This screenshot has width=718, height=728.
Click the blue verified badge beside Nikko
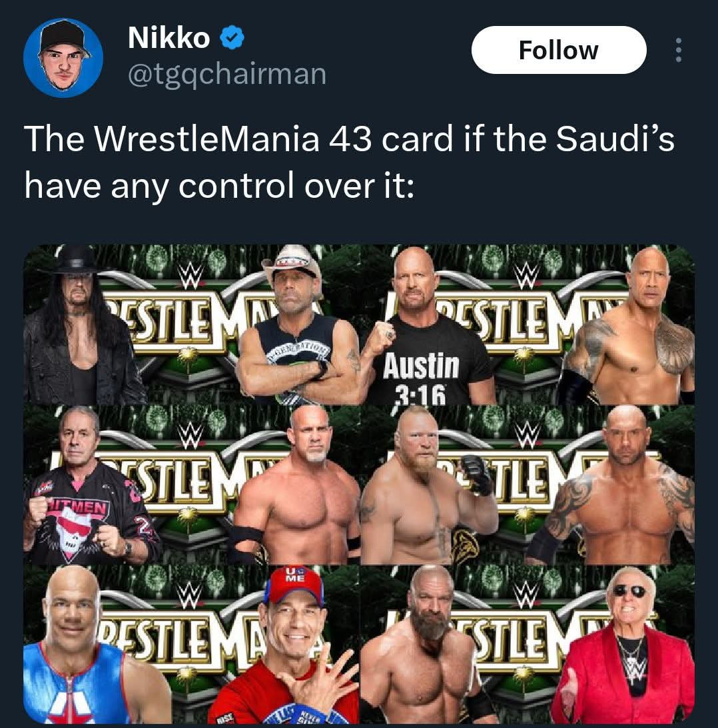(x=232, y=37)
